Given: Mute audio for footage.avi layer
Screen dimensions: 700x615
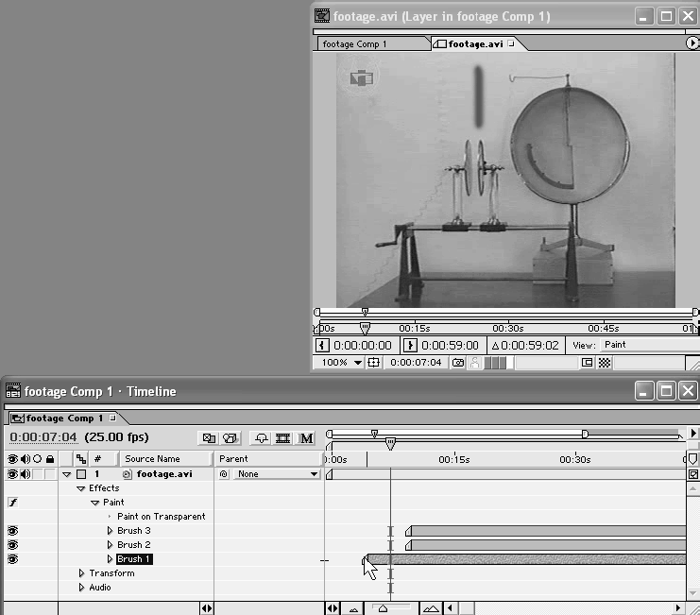Looking at the screenshot, I should (x=25, y=474).
